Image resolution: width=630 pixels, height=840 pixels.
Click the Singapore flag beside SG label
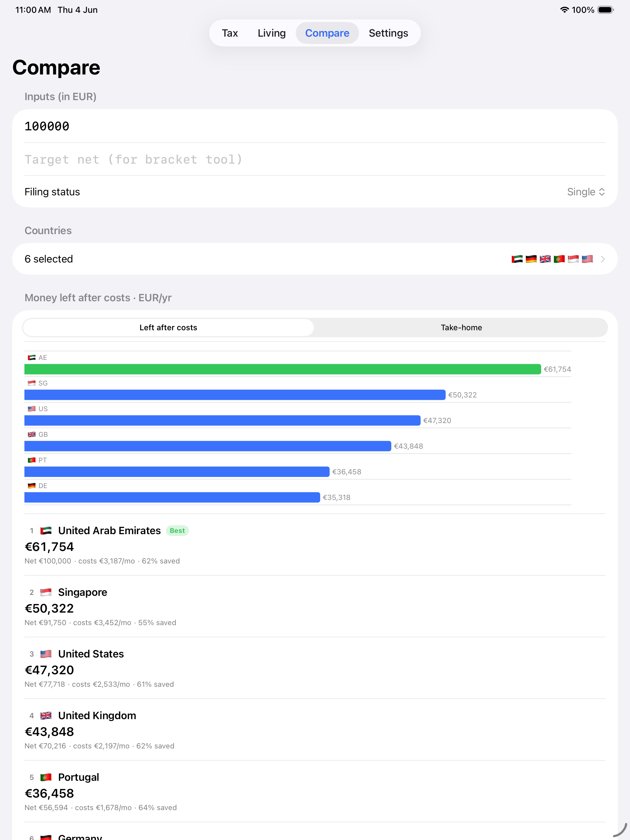tap(31, 383)
